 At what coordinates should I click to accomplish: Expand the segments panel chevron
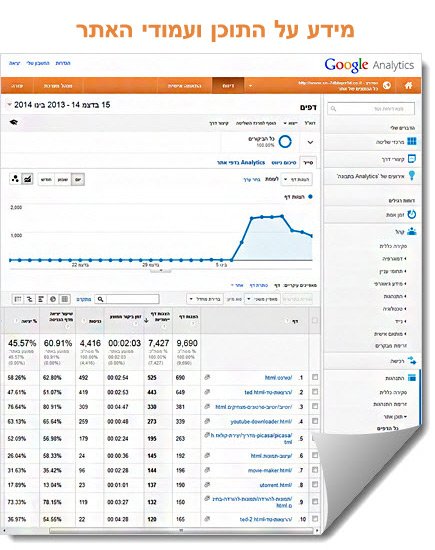pos(310,142)
